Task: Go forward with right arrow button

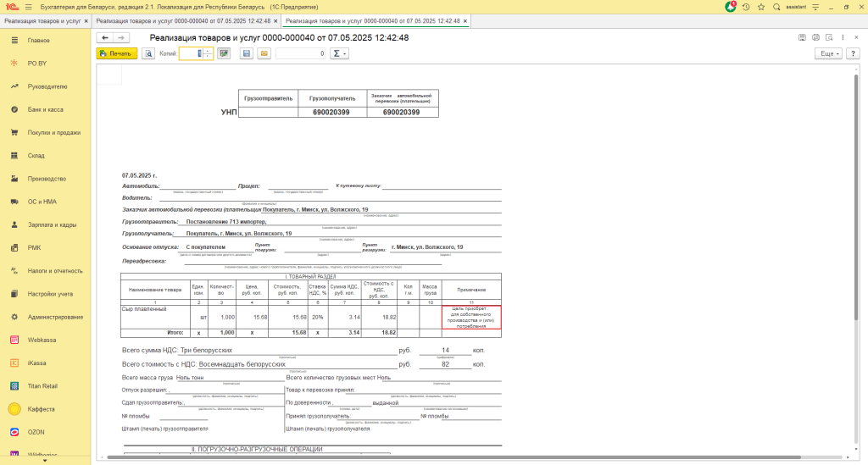Action: (x=121, y=37)
